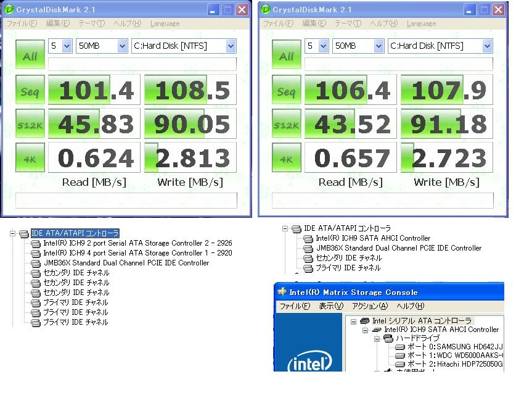Select JMB36X controller in right device tree
Screen dimensions: 532x395
coord(399,248)
